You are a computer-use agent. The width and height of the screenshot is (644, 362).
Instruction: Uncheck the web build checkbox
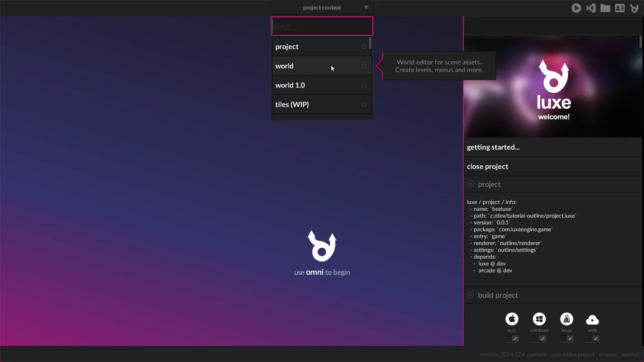(x=595, y=339)
